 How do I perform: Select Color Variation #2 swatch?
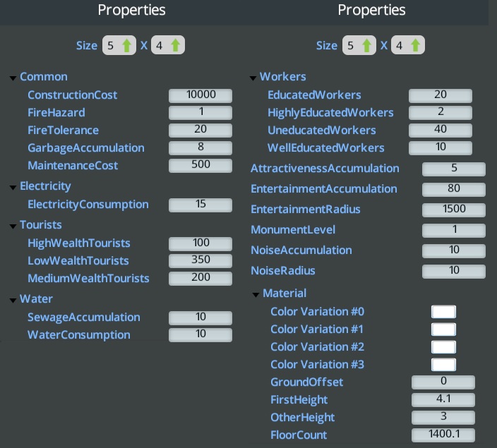(443, 347)
